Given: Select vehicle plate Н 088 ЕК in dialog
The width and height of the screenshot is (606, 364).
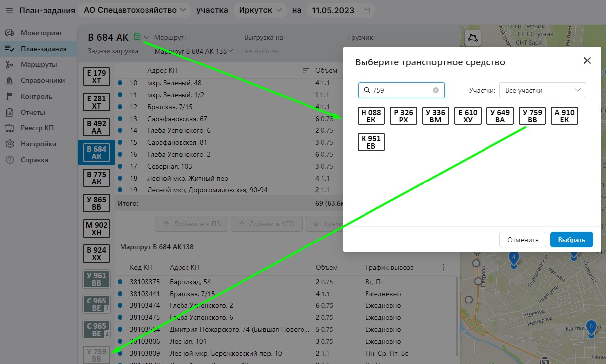Looking at the screenshot, I should point(371,116).
